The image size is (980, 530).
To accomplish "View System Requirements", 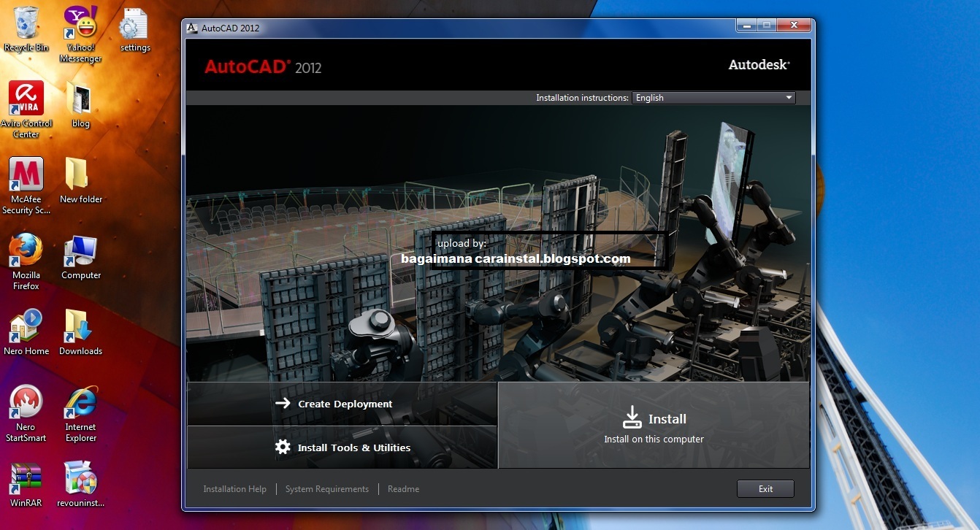I will click(x=326, y=488).
